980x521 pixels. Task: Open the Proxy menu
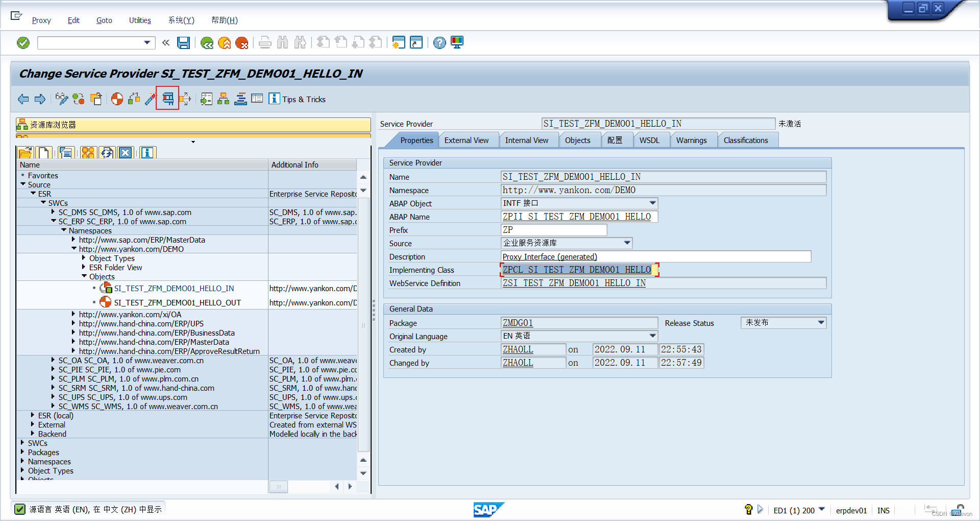[x=41, y=20]
